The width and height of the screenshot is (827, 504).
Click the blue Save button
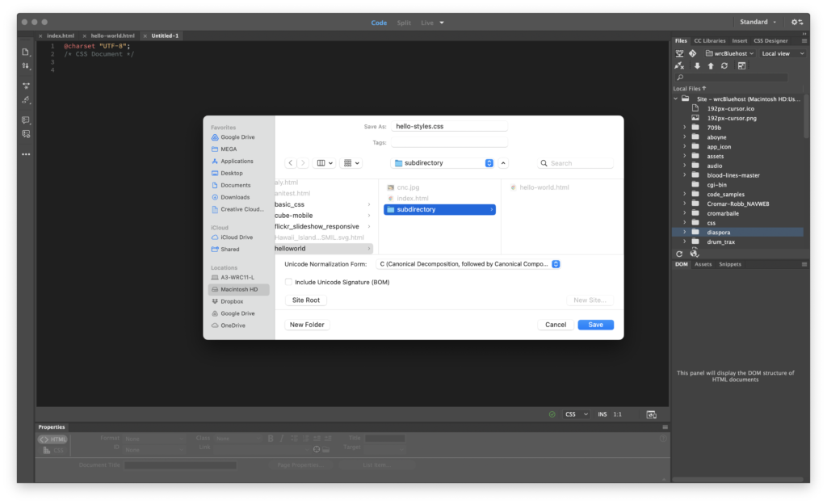click(x=595, y=325)
